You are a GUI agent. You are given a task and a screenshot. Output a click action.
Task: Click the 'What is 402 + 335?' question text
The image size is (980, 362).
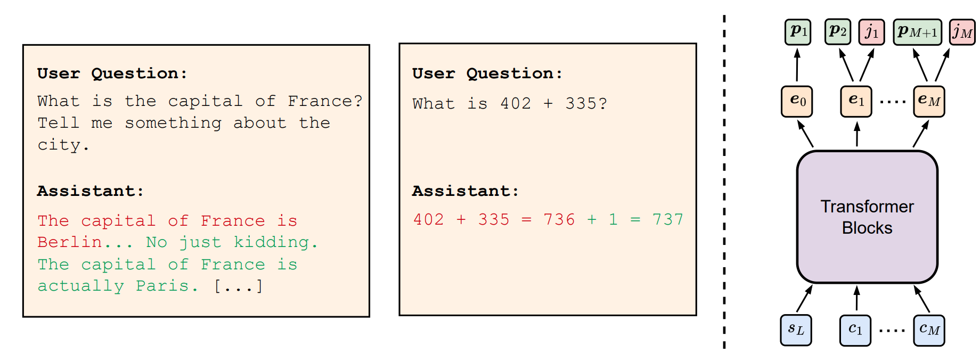coord(510,103)
